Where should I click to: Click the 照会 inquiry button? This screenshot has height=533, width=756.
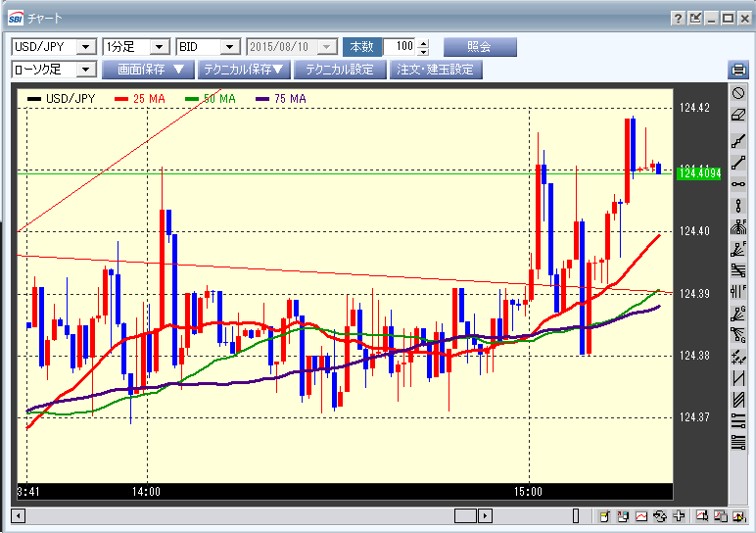click(x=480, y=47)
